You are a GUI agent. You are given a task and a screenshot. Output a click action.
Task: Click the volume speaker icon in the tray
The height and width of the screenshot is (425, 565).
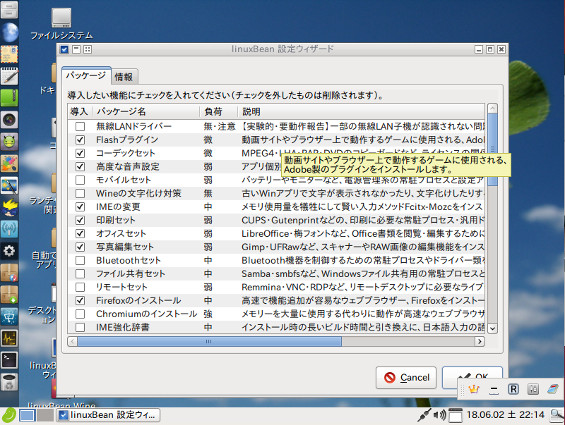click(440, 415)
